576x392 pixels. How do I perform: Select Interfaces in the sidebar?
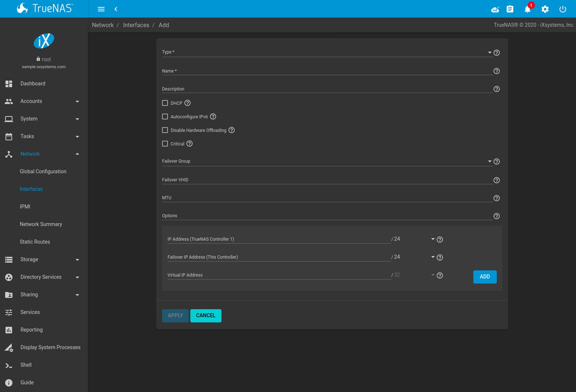pos(31,189)
